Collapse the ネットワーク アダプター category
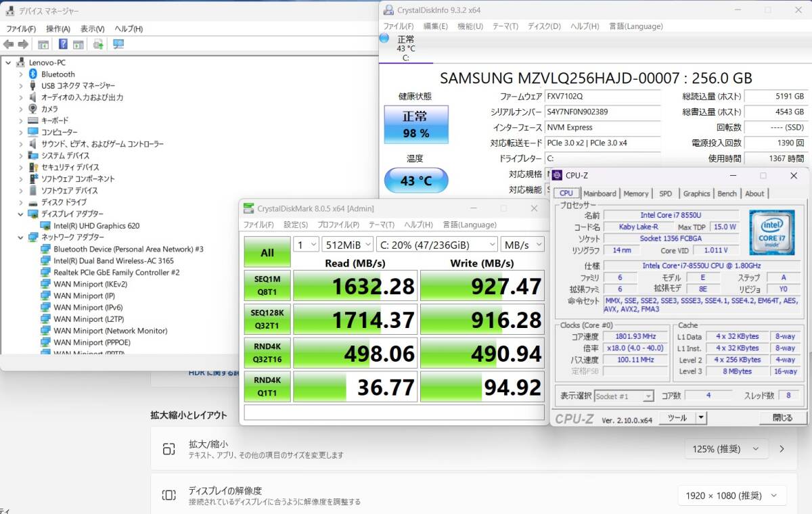 pyautogui.click(x=20, y=237)
